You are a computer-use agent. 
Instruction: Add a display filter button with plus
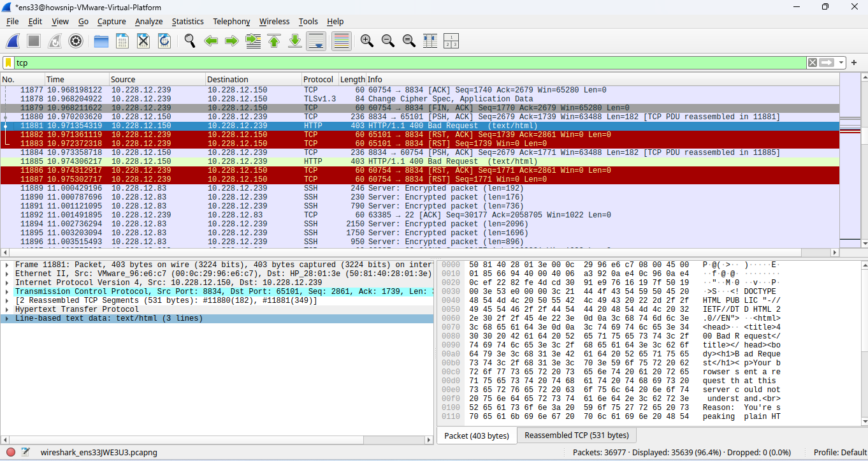pos(854,62)
